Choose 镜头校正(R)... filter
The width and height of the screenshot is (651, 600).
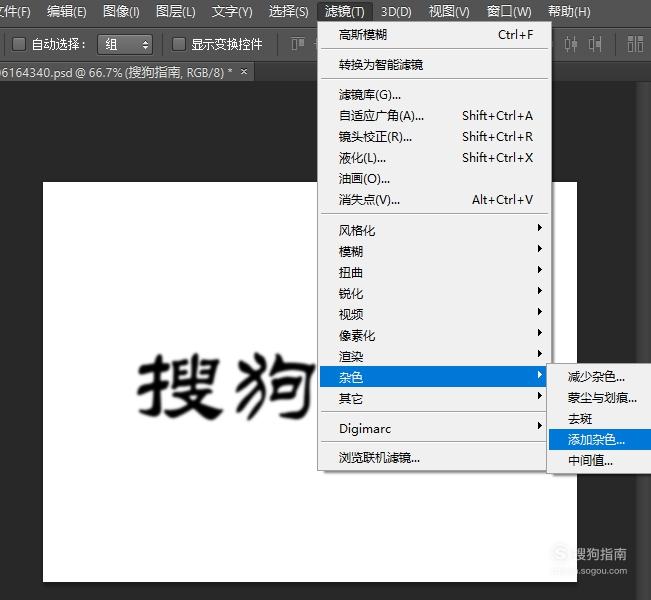click(435, 137)
